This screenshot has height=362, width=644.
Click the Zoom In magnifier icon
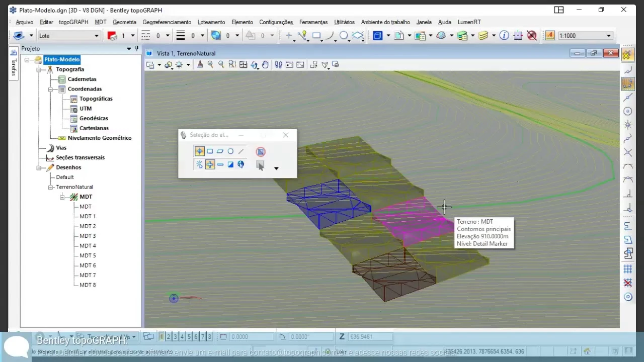point(210,64)
